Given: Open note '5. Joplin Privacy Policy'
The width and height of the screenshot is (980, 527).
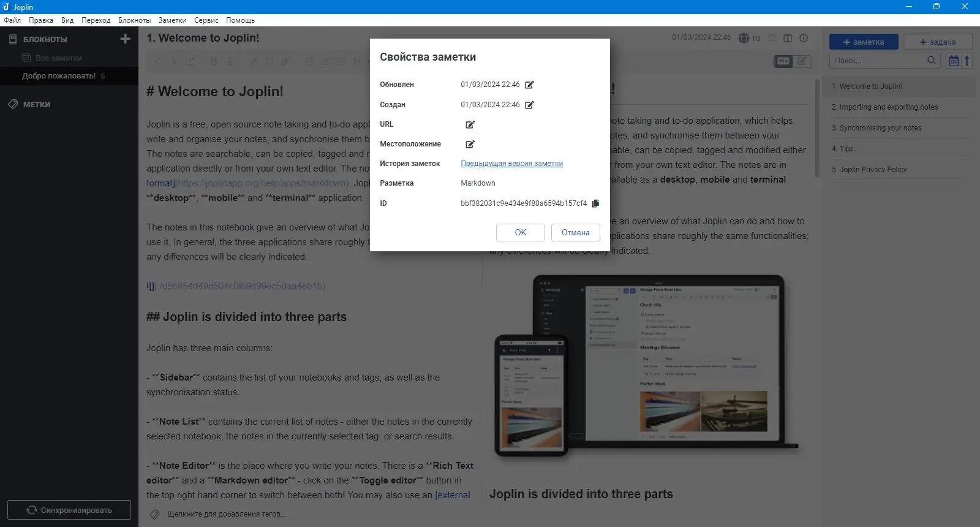Looking at the screenshot, I should (x=899, y=170).
